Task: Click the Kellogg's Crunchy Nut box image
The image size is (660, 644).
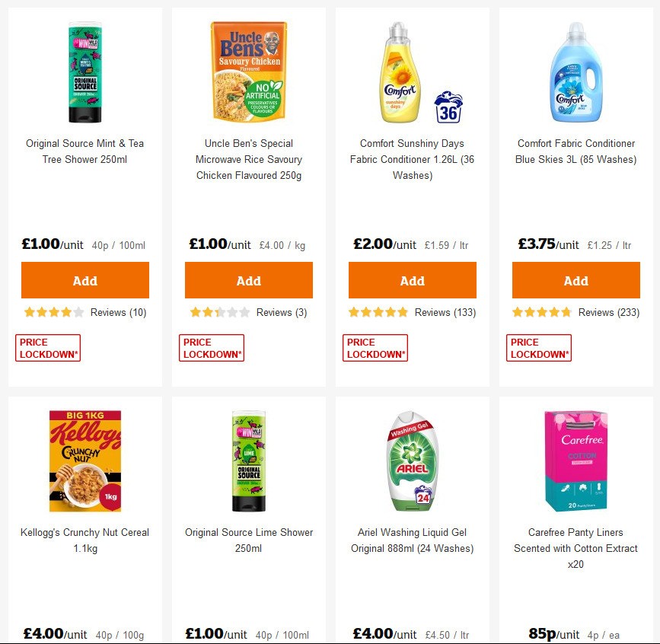Action: [84, 461]
